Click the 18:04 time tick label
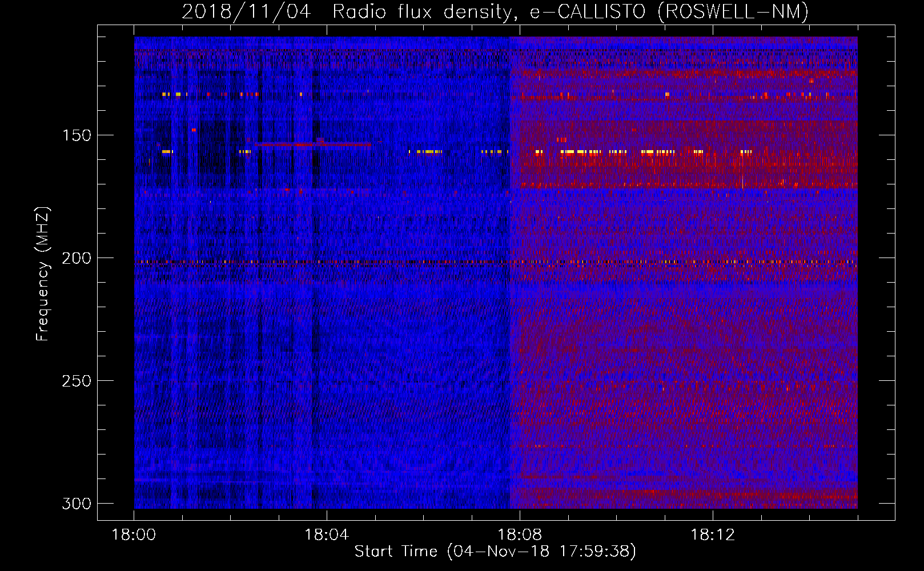 327,535
